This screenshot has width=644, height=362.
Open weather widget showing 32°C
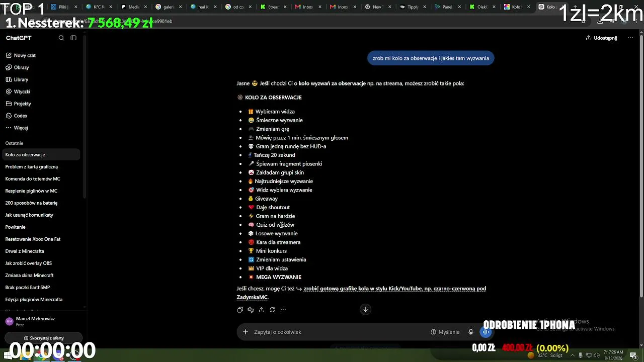545,355
